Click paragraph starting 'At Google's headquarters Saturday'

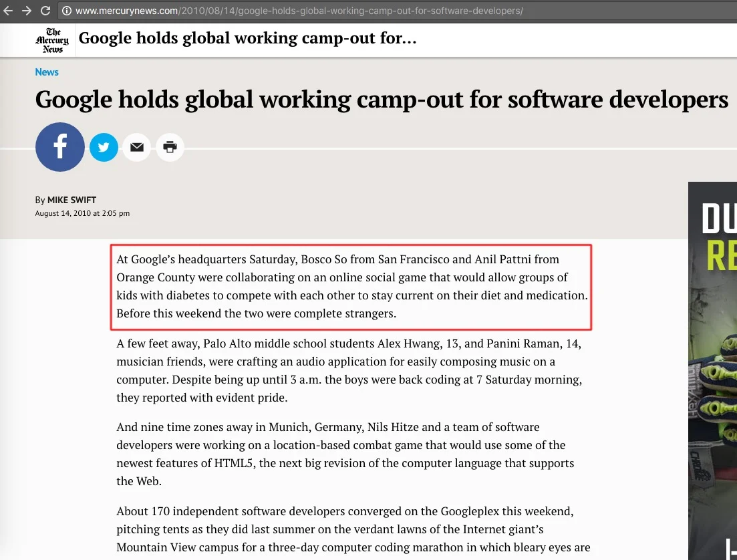coord(352,286)
